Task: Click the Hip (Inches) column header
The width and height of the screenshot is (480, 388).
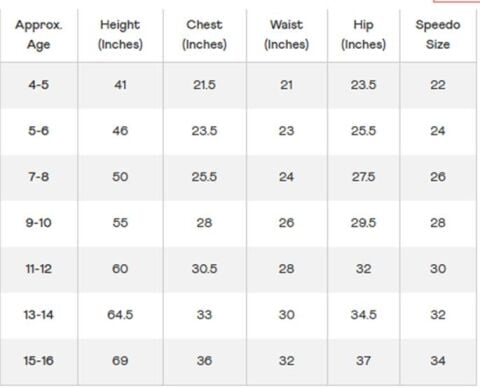Action: pos(363,35)
